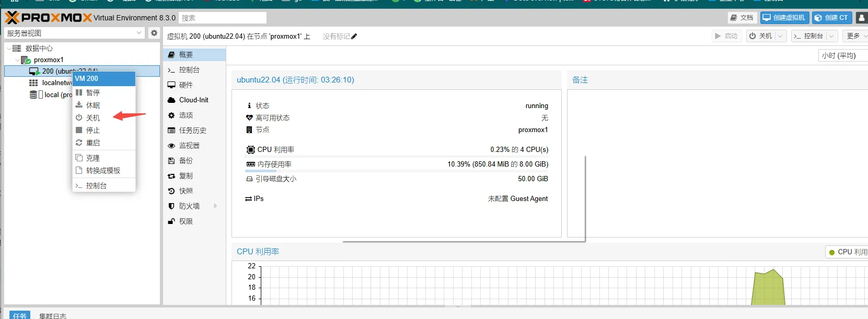
Task: Click 'Guest Agent' not configured text
Action: pyautogui.click(x=517, y=198)
